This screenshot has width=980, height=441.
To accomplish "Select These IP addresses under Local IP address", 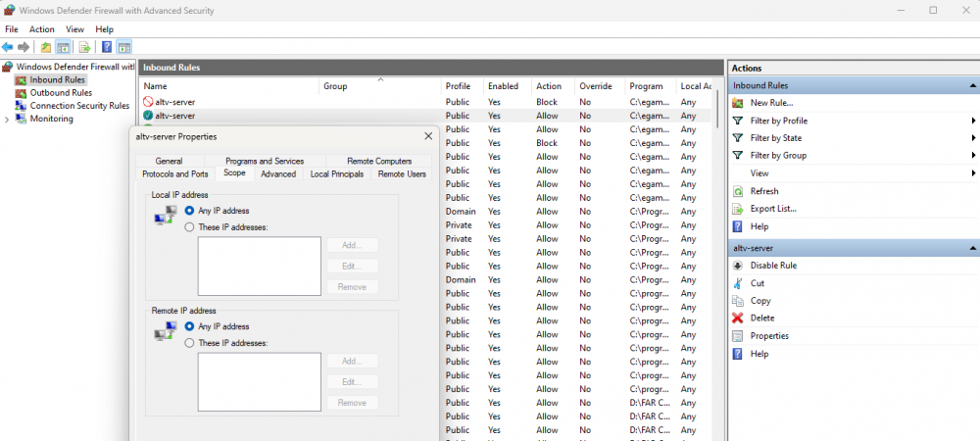I will click(x=189, y=227).
